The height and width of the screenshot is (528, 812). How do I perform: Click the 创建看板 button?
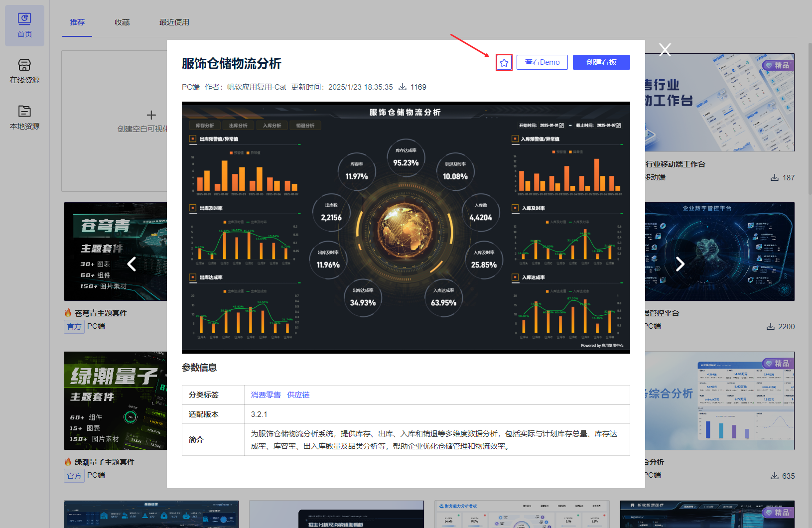point(601,62)
